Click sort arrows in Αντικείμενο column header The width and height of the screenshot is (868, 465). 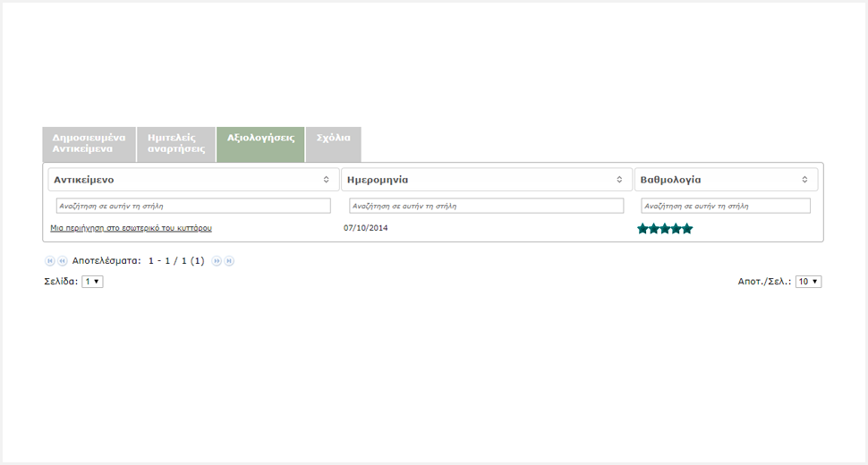327,180
